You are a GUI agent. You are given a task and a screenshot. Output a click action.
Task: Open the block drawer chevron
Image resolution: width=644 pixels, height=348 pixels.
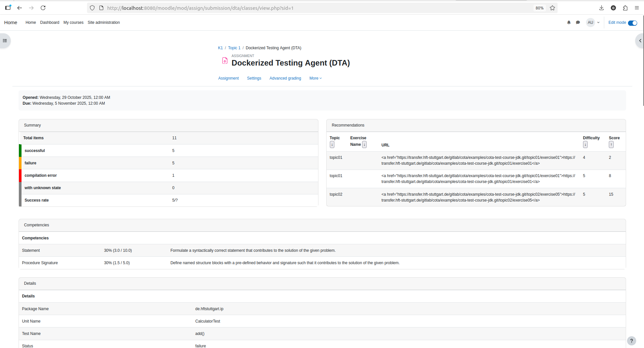(640, 41)
